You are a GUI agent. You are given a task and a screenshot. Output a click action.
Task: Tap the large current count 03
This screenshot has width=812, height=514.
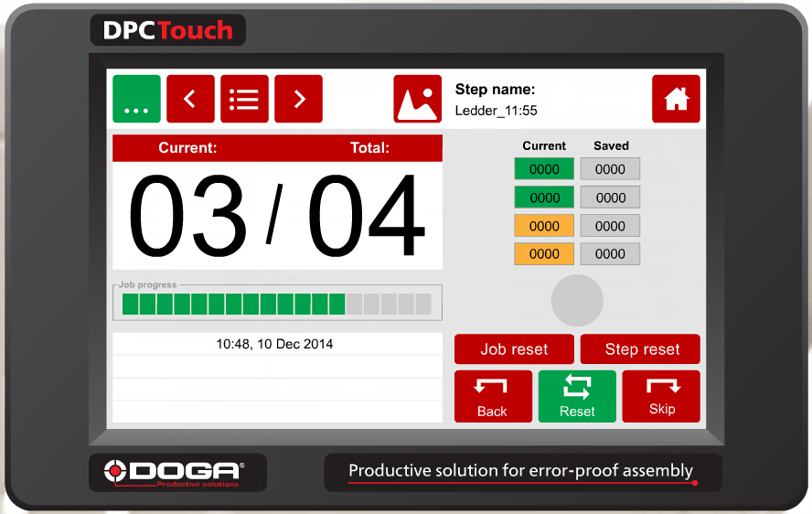[187, 216]
